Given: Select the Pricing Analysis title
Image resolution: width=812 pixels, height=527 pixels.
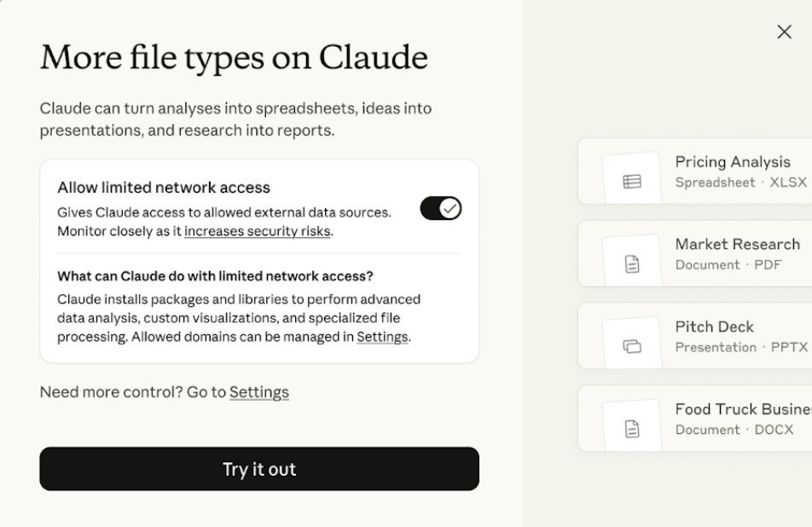Looking at the screenshot, I should 732,162.
